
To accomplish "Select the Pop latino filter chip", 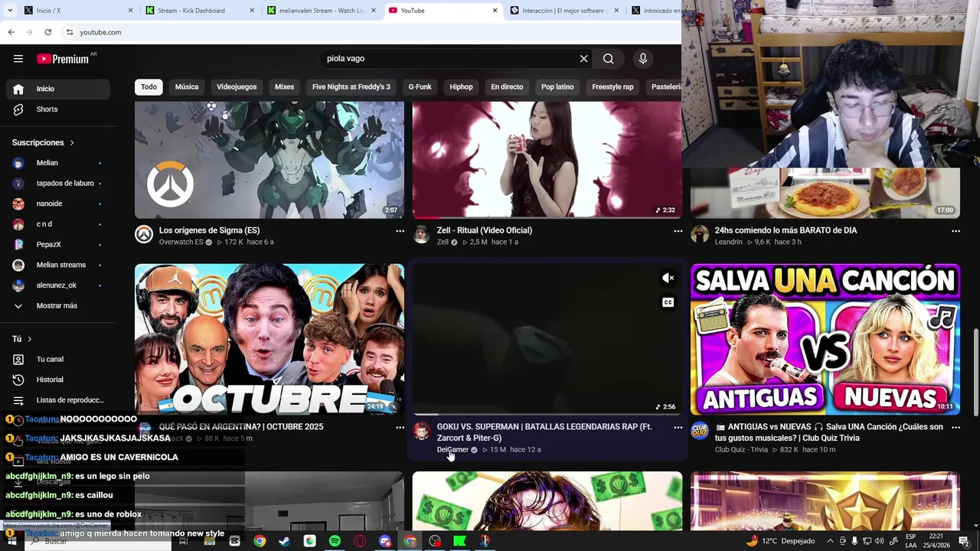I will coord(557,86).
